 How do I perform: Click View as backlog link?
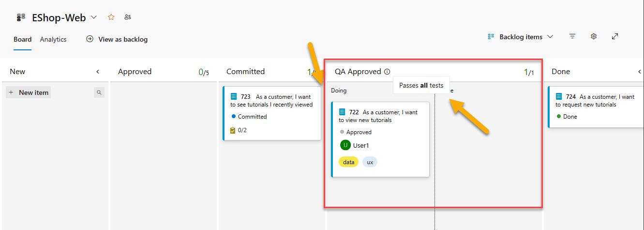[117, 40]
